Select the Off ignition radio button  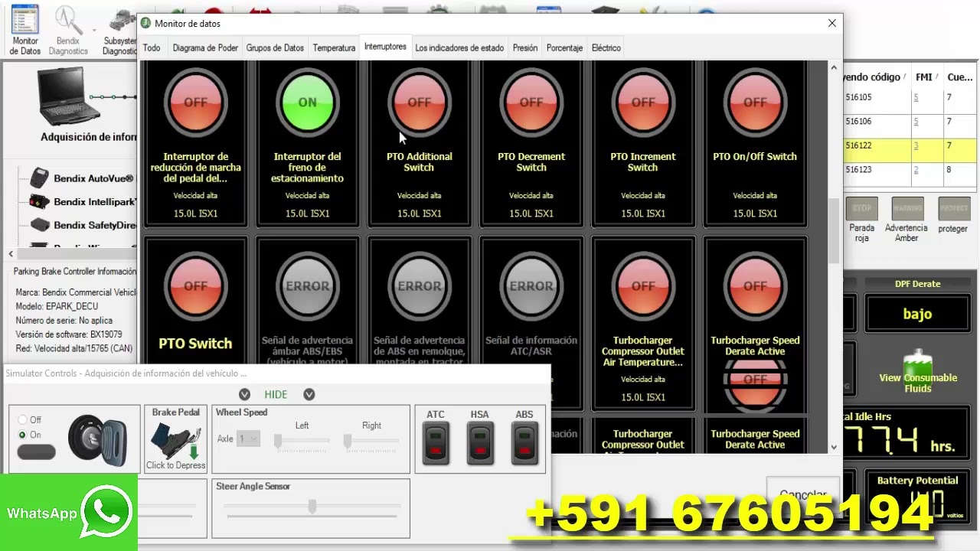pyautogui.click(x=23, y=420)
